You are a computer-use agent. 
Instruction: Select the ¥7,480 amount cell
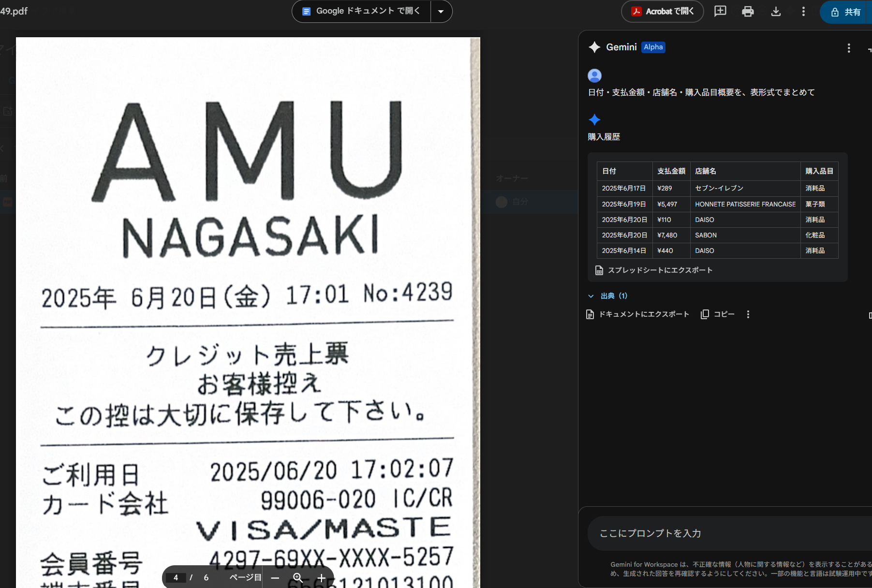(671, 235)
